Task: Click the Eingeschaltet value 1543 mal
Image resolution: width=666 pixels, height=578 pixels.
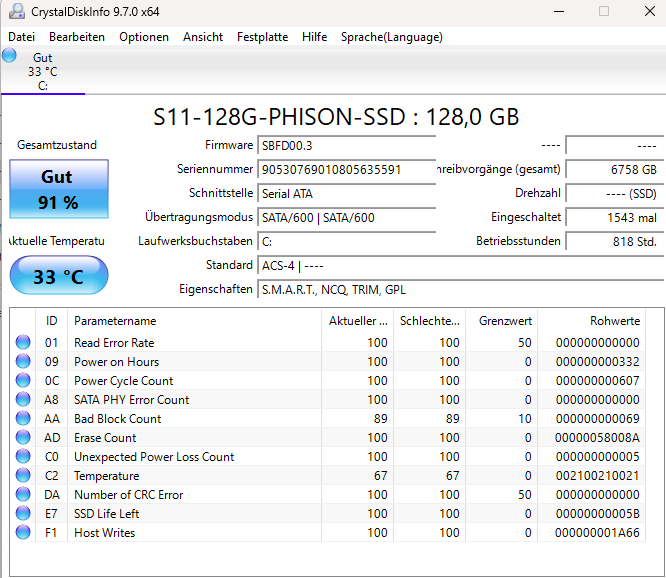Action: coord(615,217)
